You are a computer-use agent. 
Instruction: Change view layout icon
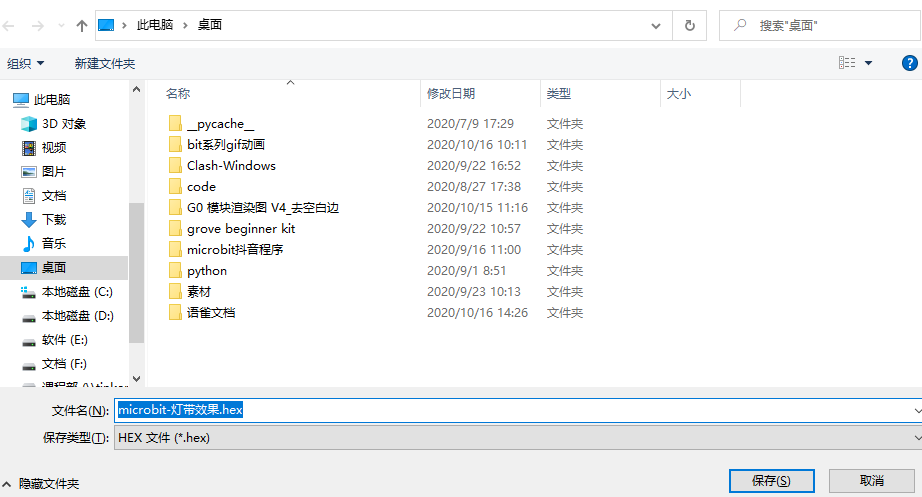pos(847,62)
